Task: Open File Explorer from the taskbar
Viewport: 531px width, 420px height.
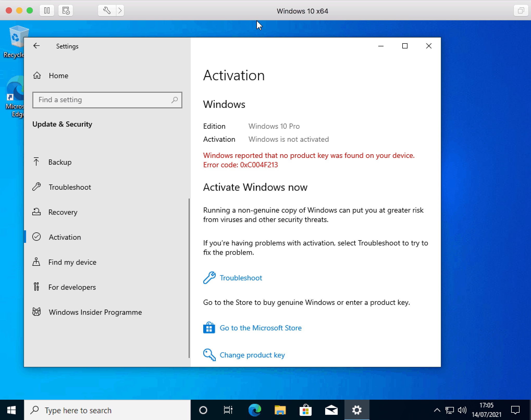Action: pyautogui.click(x=280, y=410)
